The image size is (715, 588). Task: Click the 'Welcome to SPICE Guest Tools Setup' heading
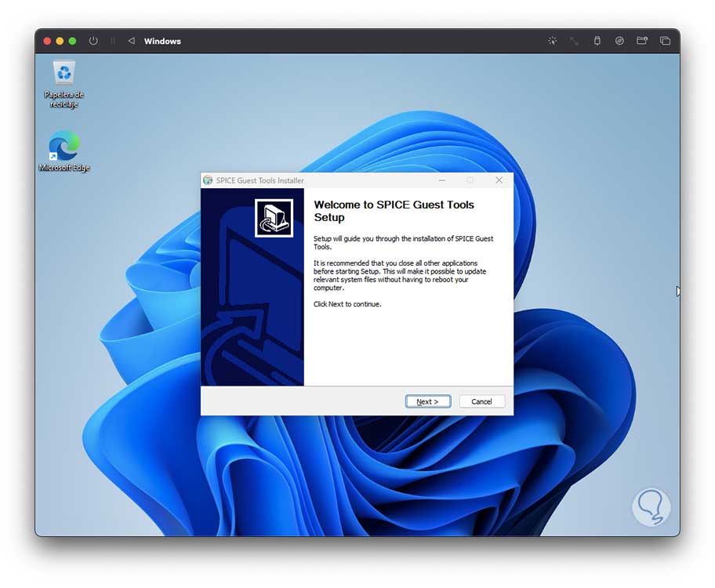point(394,211)
